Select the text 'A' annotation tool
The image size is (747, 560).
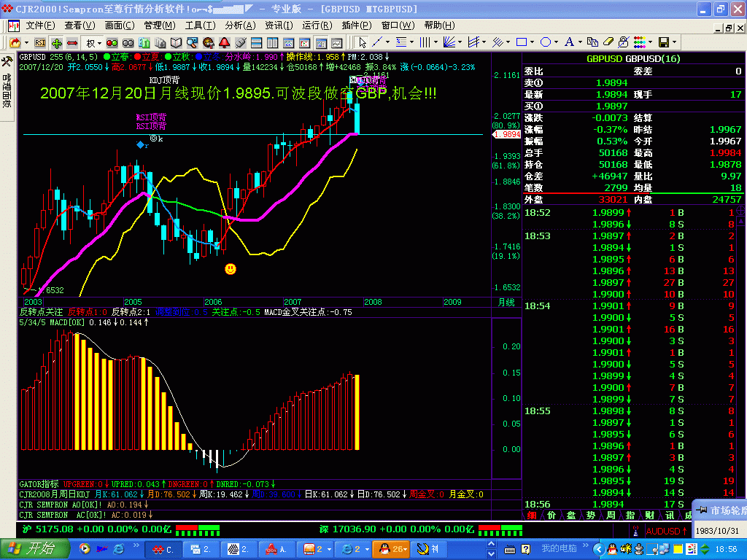click(570, 41)
